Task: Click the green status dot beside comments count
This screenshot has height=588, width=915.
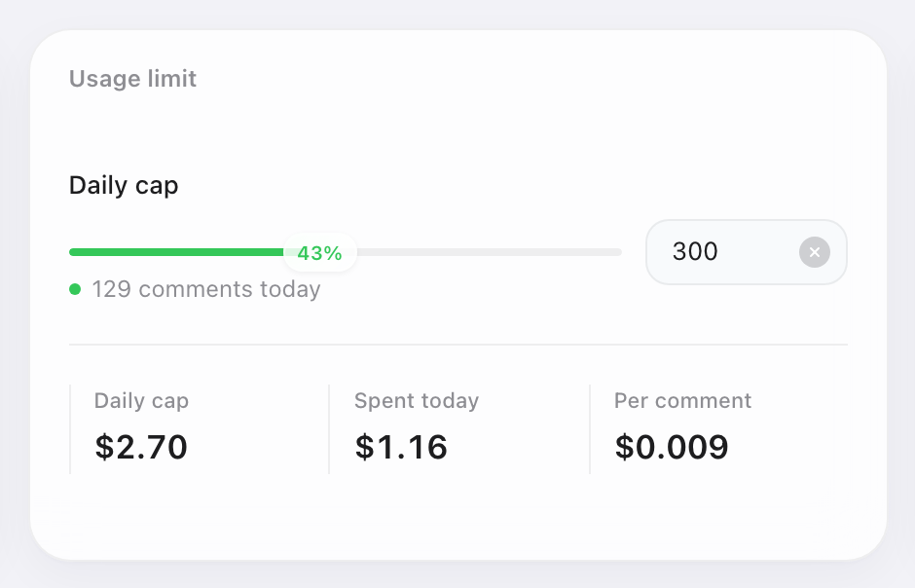Action: point(75,289)
